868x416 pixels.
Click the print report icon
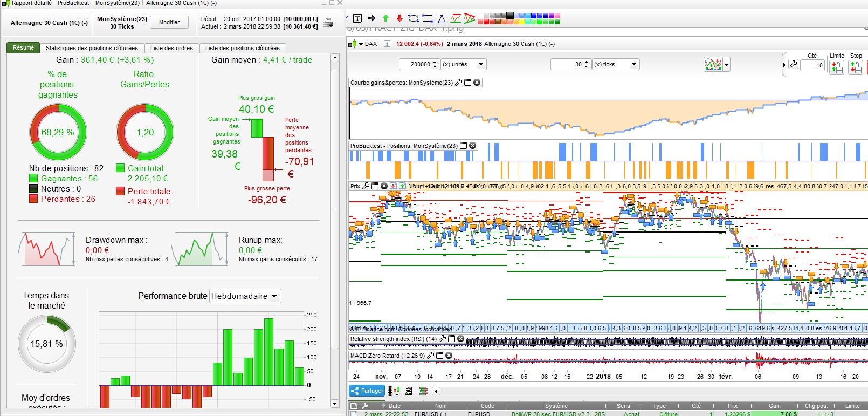tap(327, 23)
